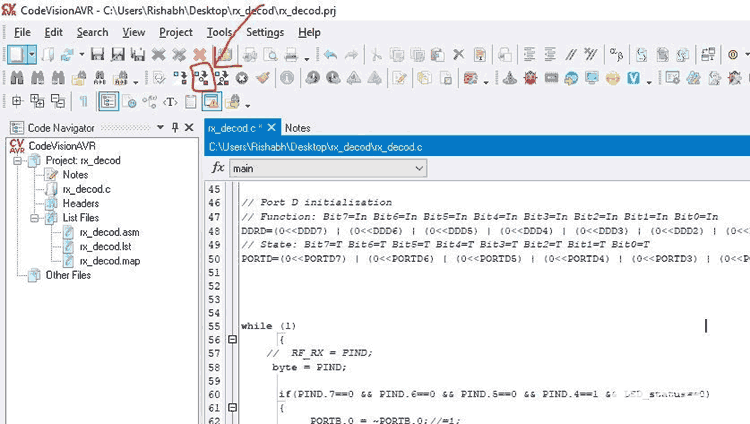
Task: Open the Edit menu
Action: point(54,33)
